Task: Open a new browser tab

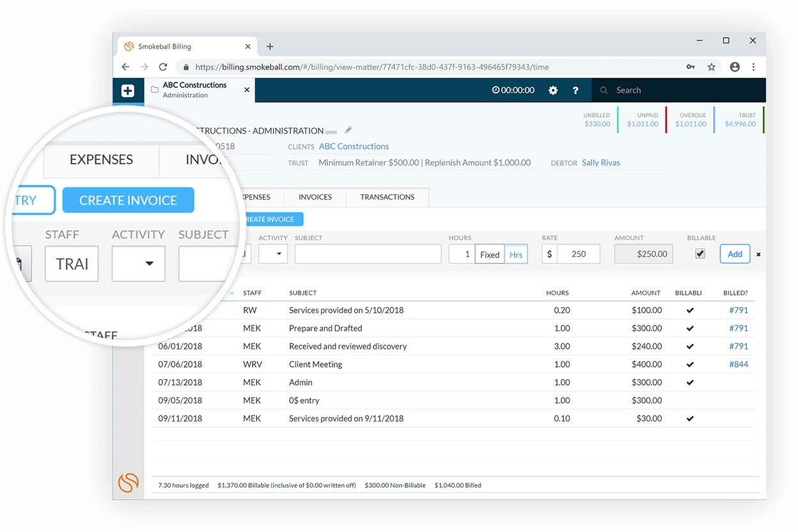Action: (x=270, y=47)
